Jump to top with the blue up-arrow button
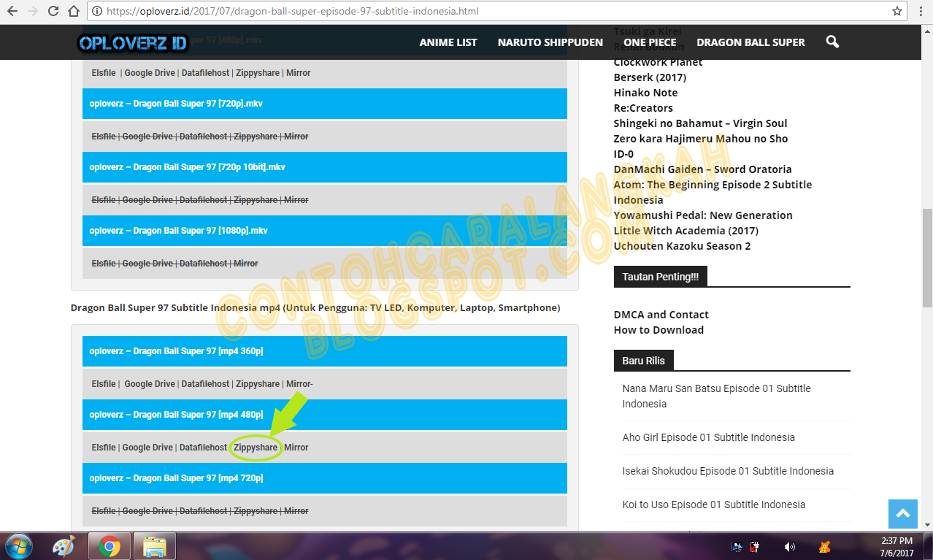Screen dimensions: 933x560 903,514
